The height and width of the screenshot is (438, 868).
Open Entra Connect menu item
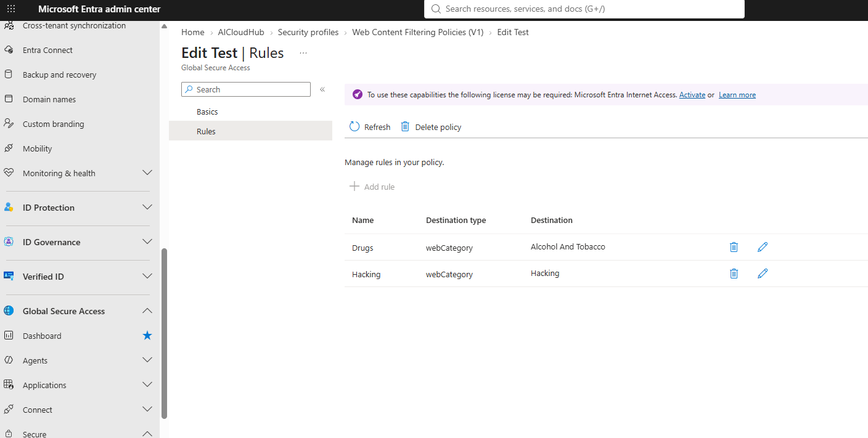(x=47, y=50)
